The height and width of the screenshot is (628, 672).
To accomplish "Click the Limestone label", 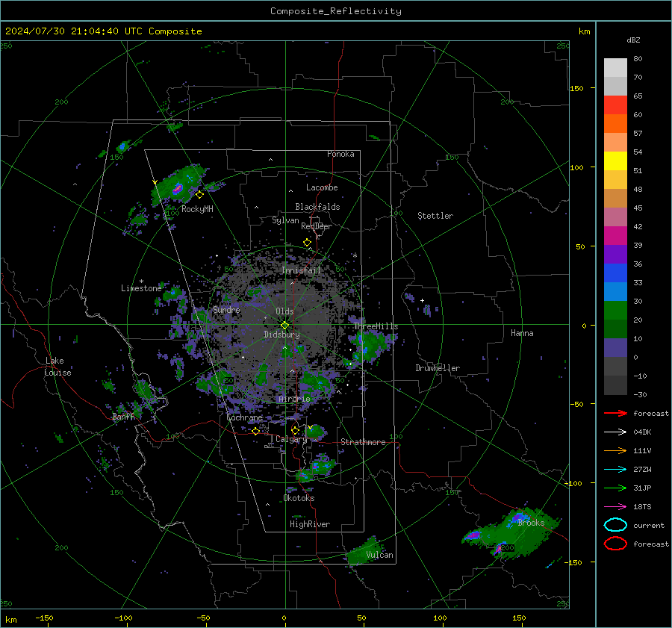I will click(141, 288).
